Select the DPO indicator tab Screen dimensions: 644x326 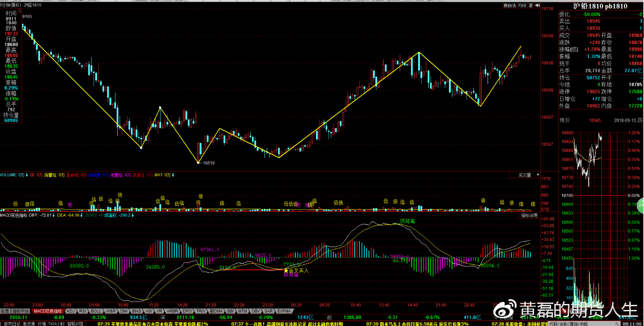(x=187, y=311)
